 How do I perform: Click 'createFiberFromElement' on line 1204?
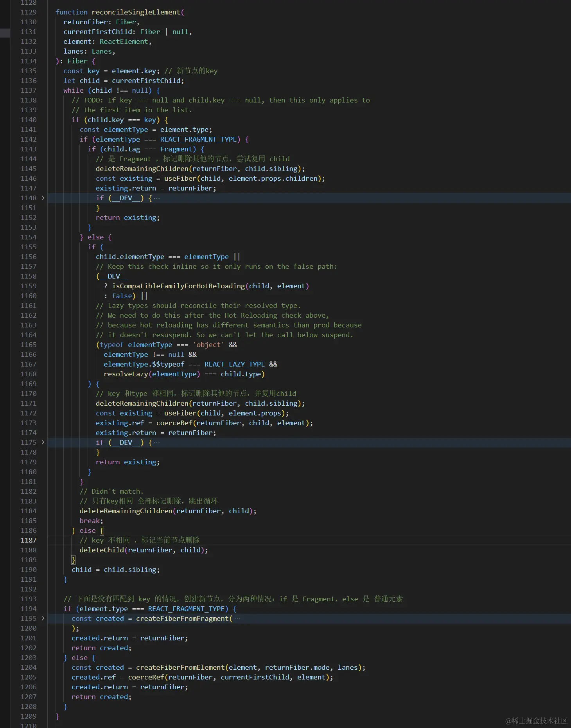(181, 667)
